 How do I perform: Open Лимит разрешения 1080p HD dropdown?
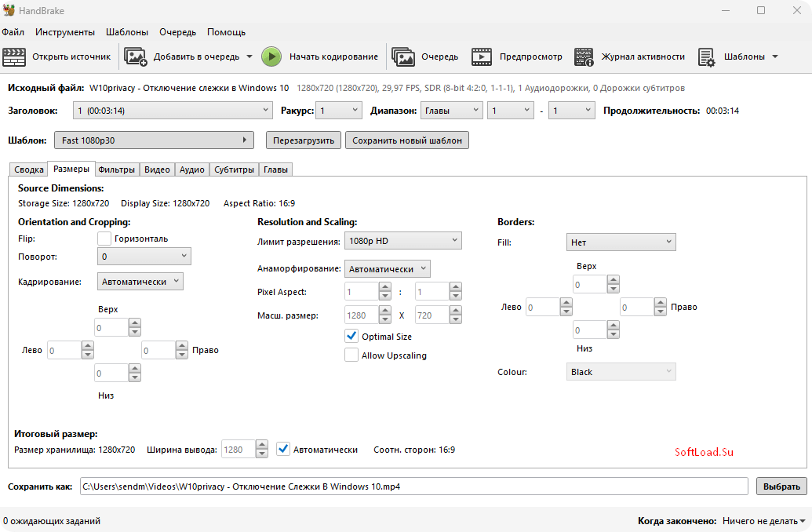[x=403, y=241]
